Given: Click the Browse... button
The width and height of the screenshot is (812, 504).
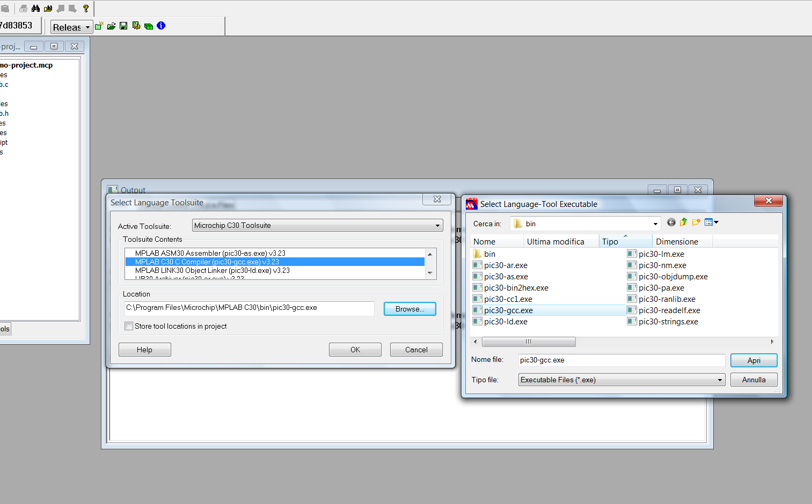Looking at the screenshot, I should [x=410, y=309].
